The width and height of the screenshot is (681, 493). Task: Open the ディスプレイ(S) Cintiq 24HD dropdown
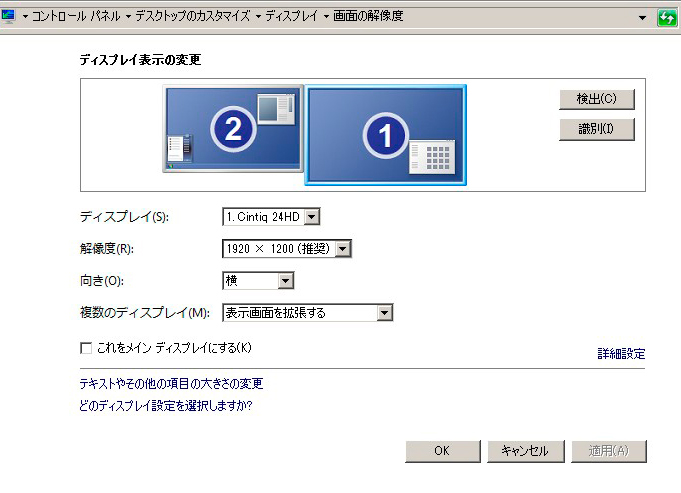(271, 216)
